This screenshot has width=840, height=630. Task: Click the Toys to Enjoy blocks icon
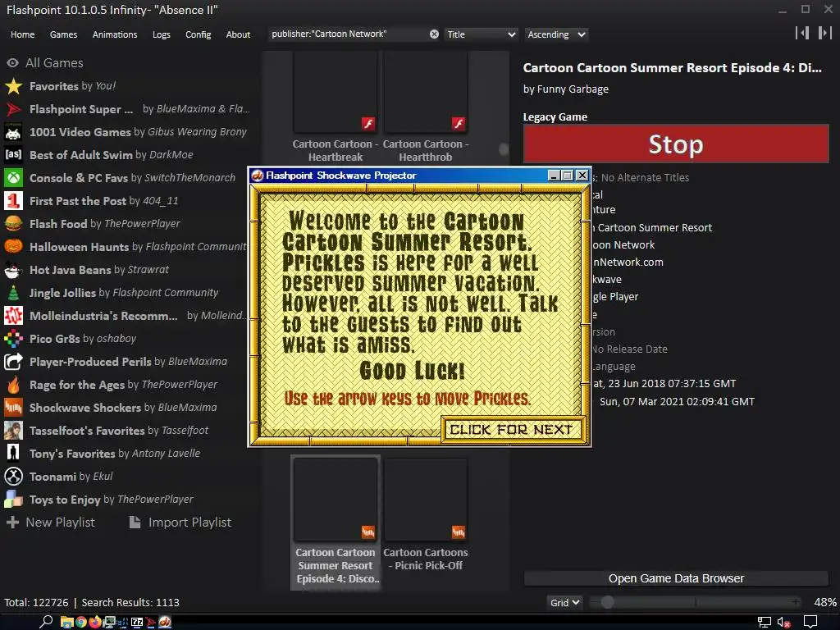[13, 500]
